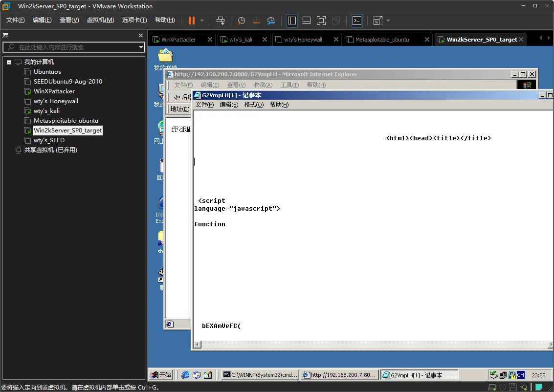
Task: Click the taskbar clock showing 23:55
Action: pos(538,375)
